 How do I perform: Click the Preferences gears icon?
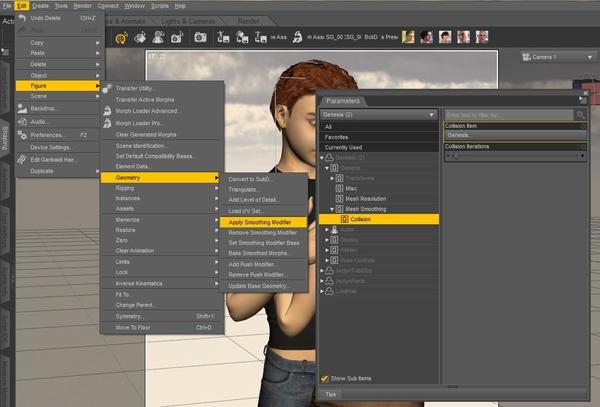point(22,135)
